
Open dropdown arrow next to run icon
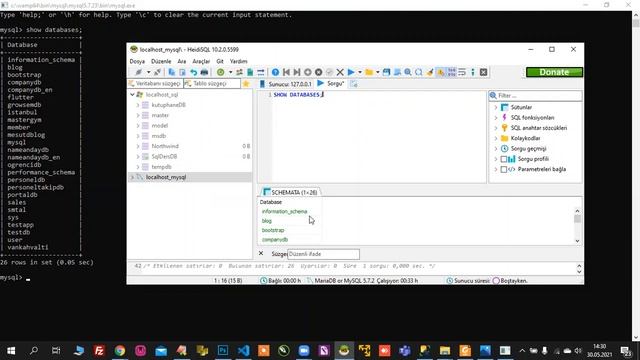coord(360,72)
